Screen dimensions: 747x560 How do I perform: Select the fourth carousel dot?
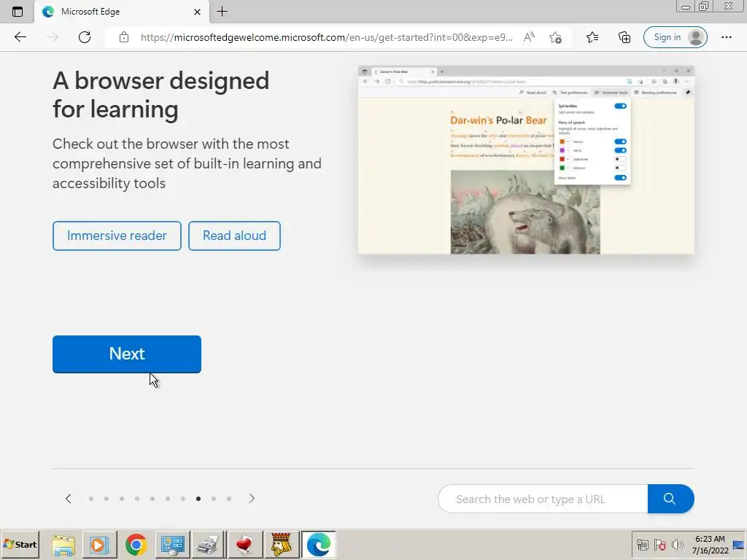[137, 499]
